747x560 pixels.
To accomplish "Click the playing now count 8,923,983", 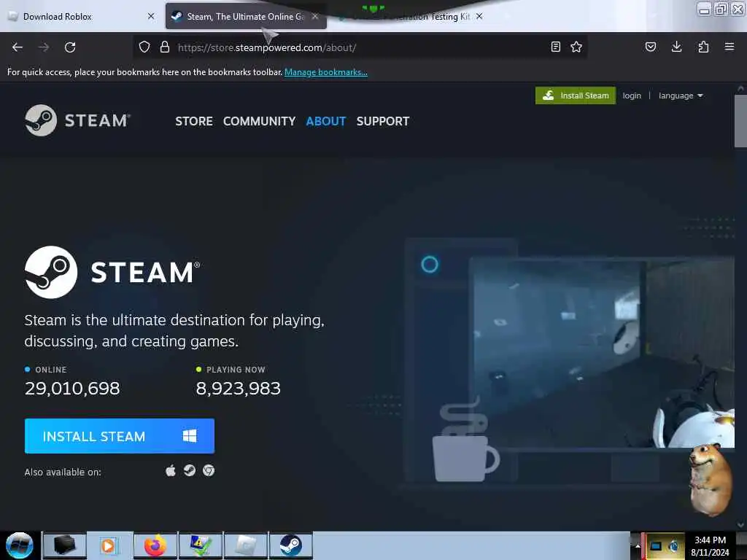I will (239, 389).
